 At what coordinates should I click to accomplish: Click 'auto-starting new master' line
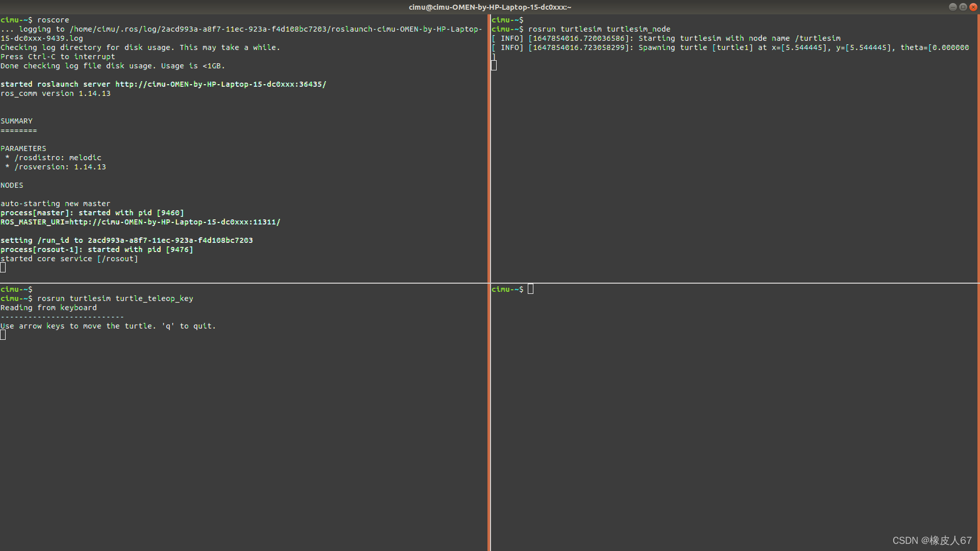coord(55,204)
